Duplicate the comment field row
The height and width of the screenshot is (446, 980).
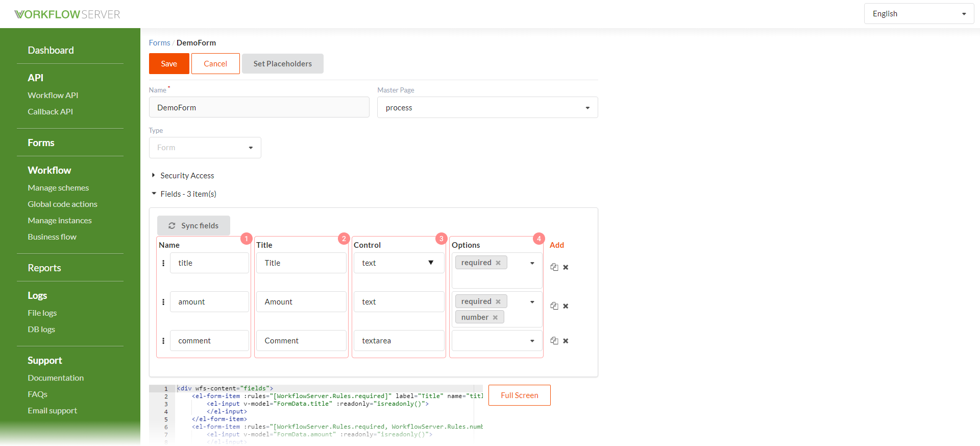coord(554,341)
